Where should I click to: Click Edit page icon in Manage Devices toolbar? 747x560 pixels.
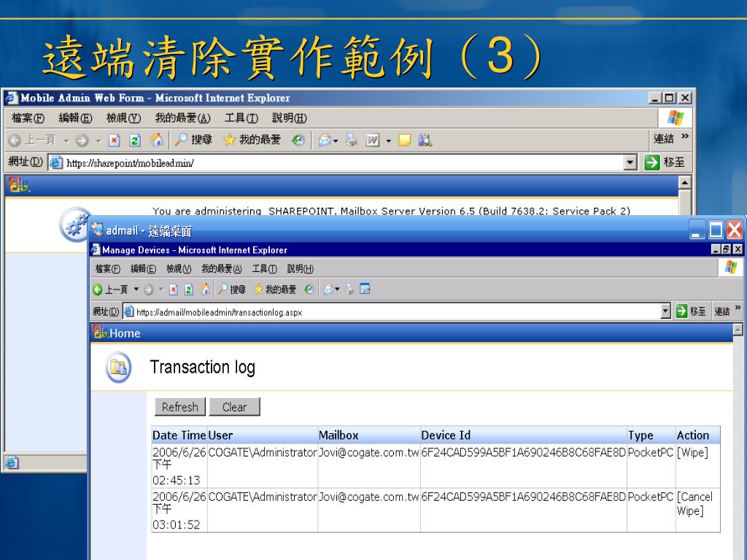(x=365, y=289)
